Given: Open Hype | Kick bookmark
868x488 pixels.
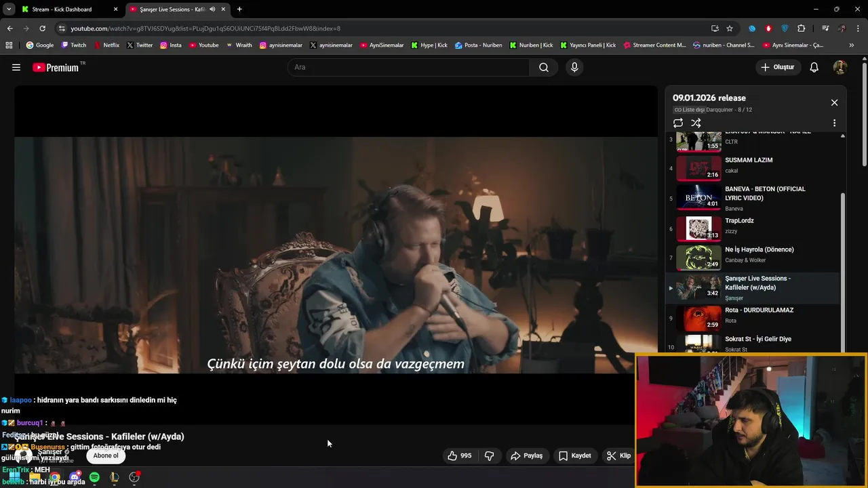Looking at the screenshot, I should 429,45.
